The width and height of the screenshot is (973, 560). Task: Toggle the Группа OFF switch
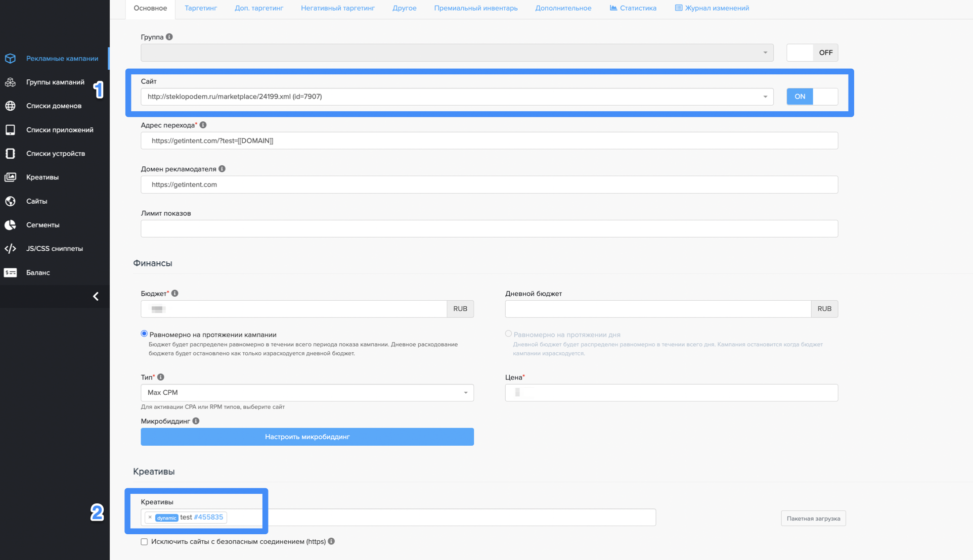812,53
